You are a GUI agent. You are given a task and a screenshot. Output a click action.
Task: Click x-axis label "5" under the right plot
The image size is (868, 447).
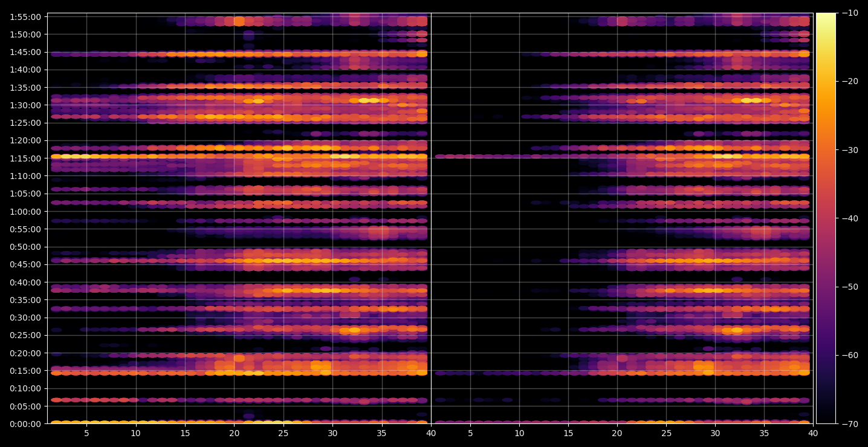click(x=470, y=433)
